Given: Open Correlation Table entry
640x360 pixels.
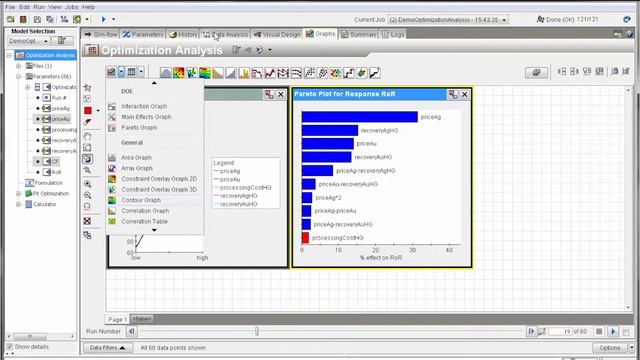Looking at the screenshot, I should pos(144,221).
